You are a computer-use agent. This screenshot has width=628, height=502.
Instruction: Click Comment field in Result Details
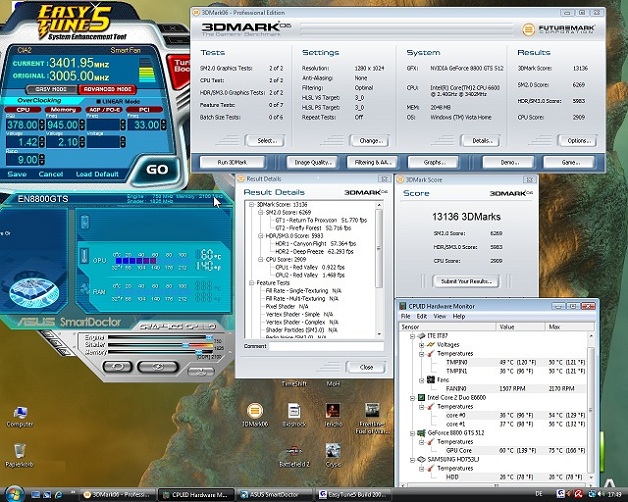click(326, 346)
